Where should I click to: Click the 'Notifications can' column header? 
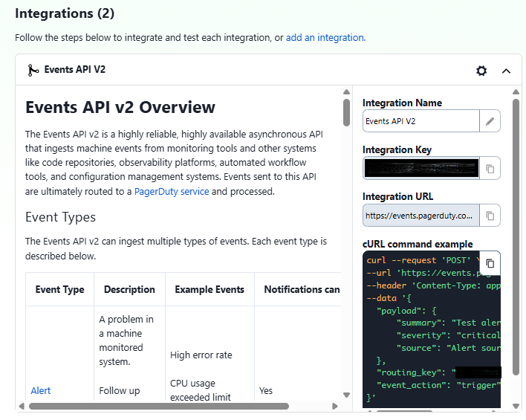pos(302,289)
